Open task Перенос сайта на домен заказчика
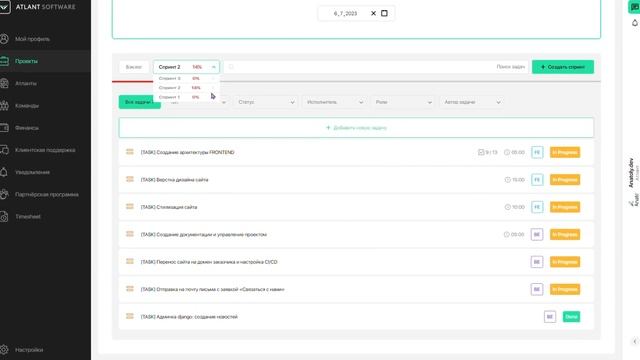 209,262
